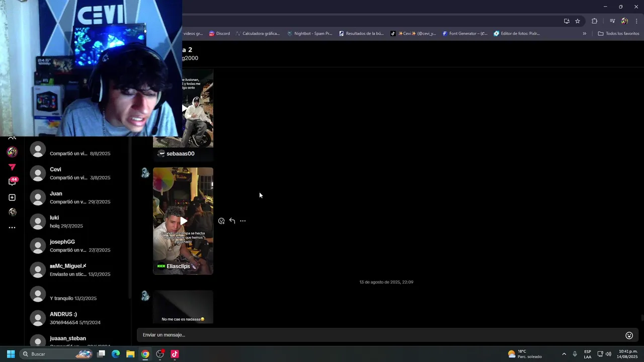Viewport: 644px width, 362px height.
Task: Open the TikTok app on the taskbar
Action: tap(175, 354)
